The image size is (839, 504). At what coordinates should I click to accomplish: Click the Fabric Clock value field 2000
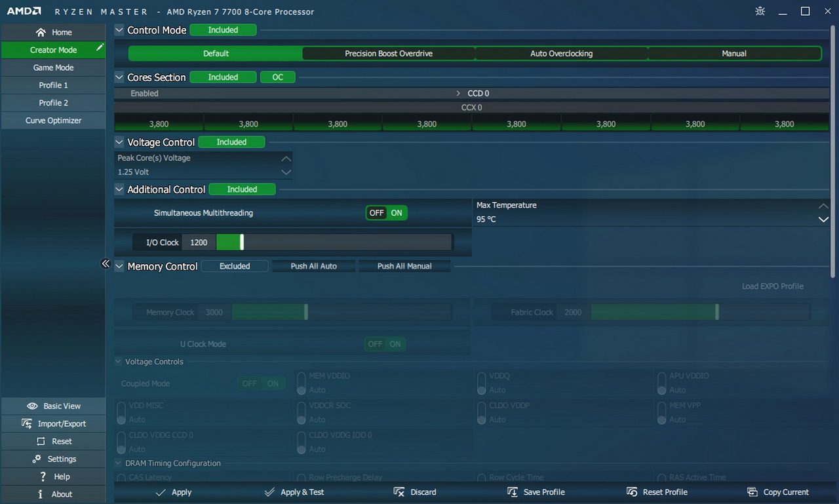tap(573, 313)
